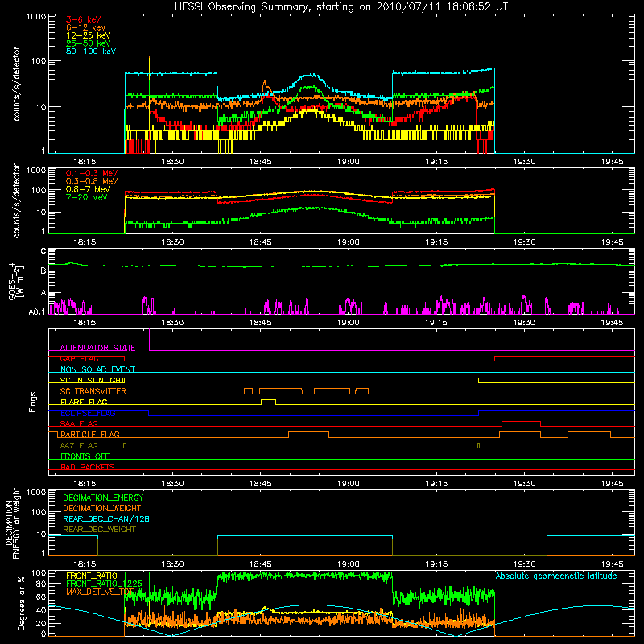Click the vertical Flags axis label
644x644 pixels.
pos(33,402)
